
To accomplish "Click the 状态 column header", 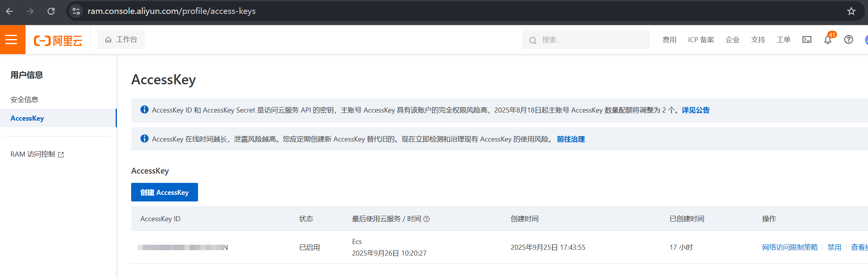I will pyautogui.click(x=306, y=219).
